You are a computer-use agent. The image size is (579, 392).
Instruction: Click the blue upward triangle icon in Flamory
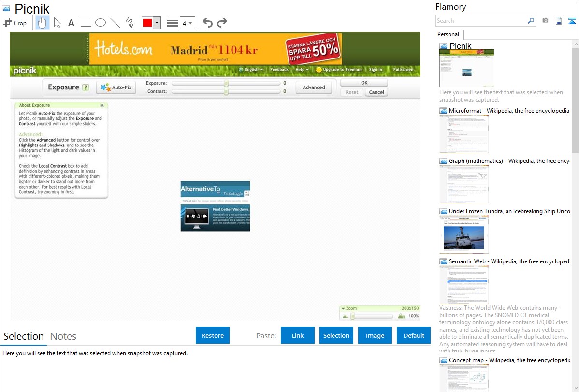pos(572,21)
